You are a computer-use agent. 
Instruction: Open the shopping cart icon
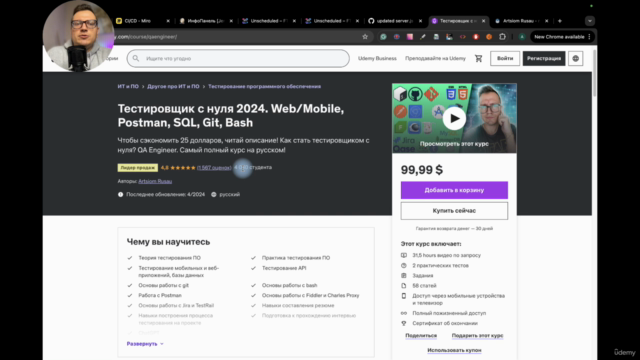[478, 58]
